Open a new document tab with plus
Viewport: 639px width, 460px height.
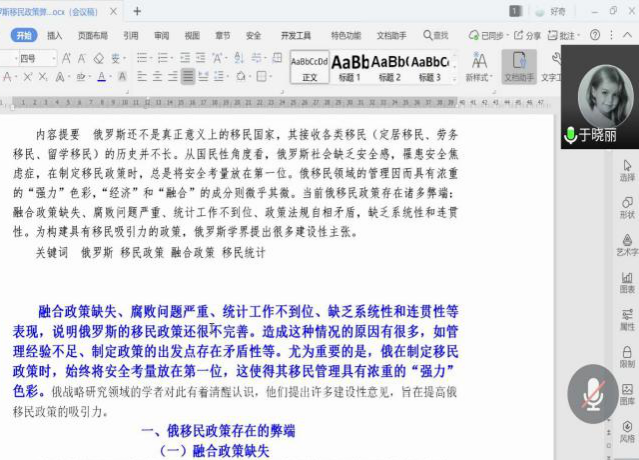(137, 11)
